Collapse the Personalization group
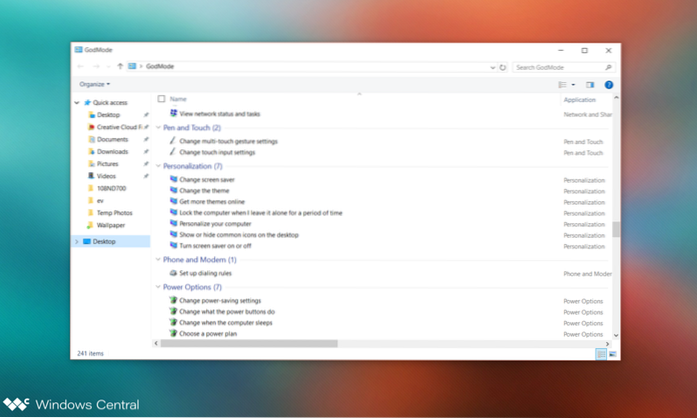This screenshot has width=697, height=418. point(159,165)
